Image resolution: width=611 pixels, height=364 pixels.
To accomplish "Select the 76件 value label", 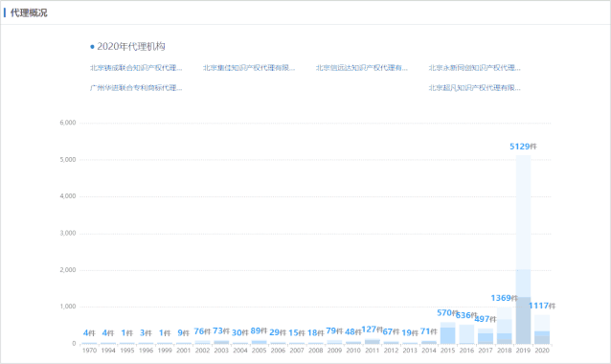I will pos(202,331).
